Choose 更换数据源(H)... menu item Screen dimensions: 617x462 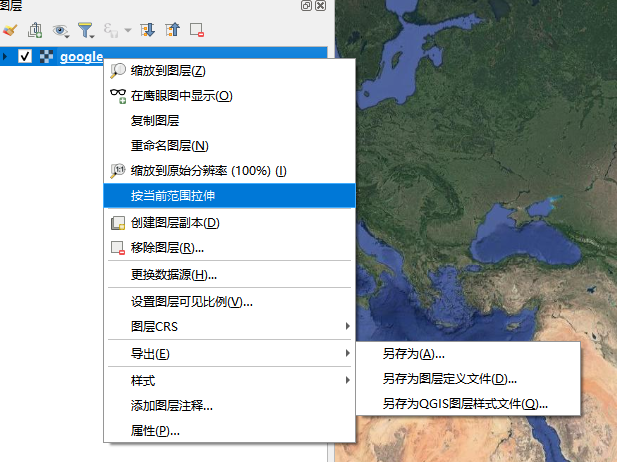229,274
